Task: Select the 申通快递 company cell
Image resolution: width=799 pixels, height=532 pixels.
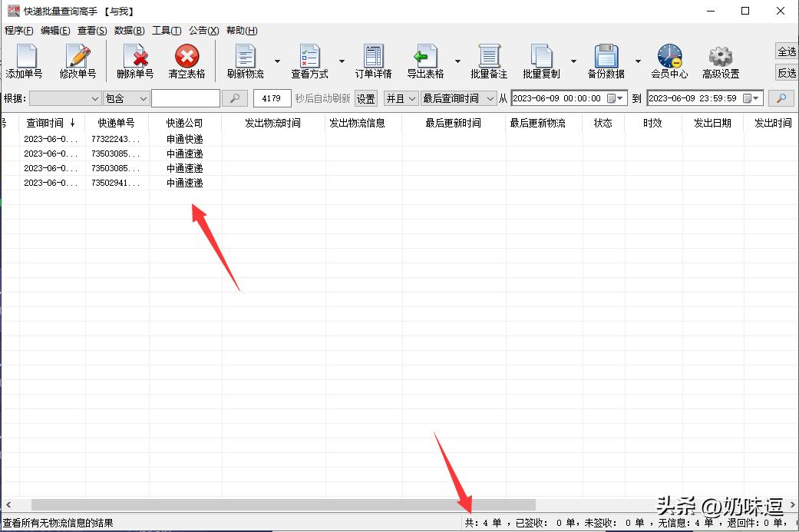Action: point(185,139)
